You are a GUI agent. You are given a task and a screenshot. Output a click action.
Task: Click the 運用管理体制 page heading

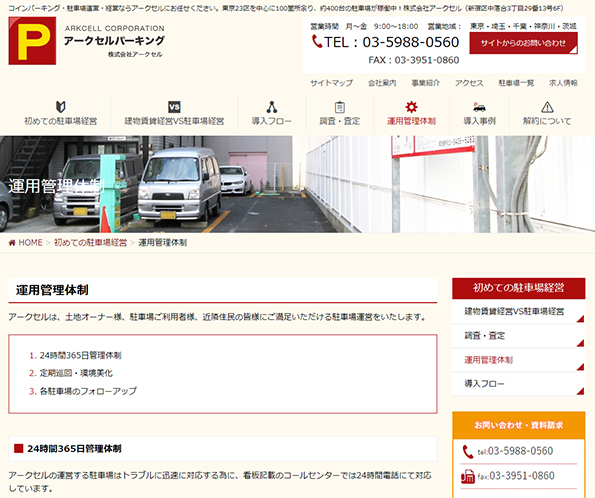click(52, 290)
